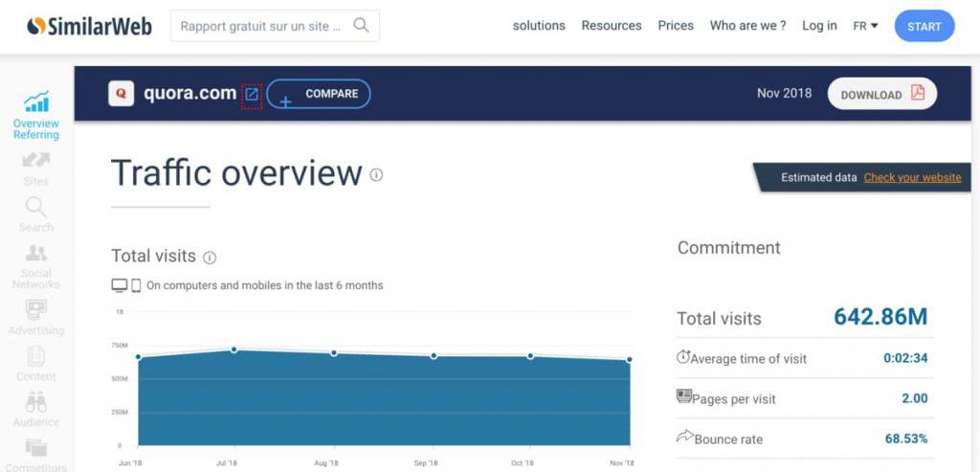
Task: Click the DOWNLOAD button
Action: click(881, 94)
